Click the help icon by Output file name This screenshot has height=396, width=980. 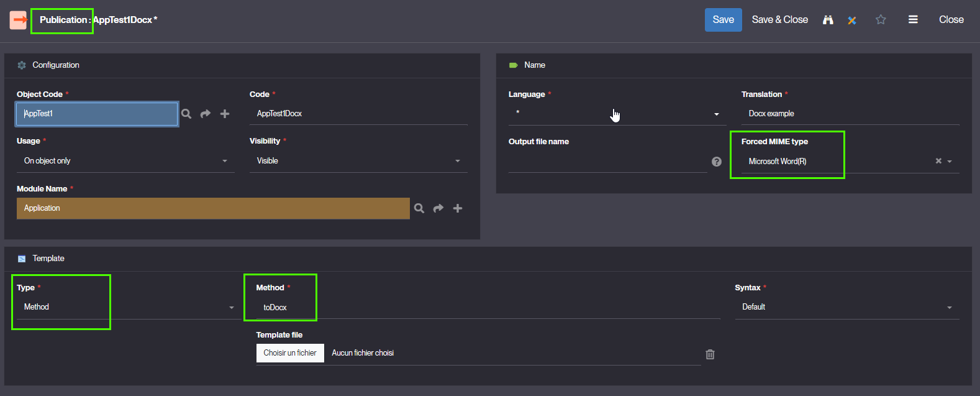(717, 162)
